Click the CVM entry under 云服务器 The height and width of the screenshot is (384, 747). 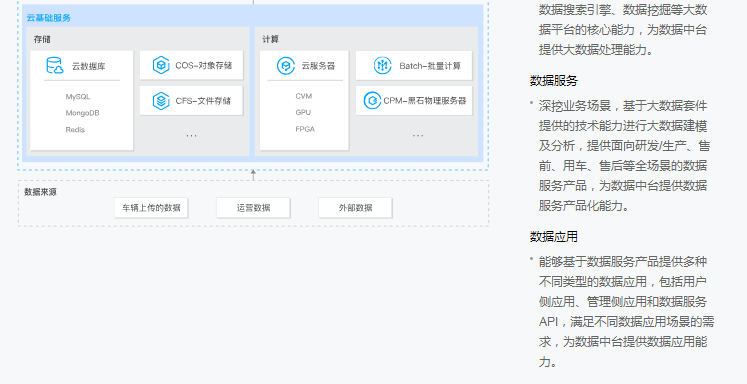click(303, 96)
